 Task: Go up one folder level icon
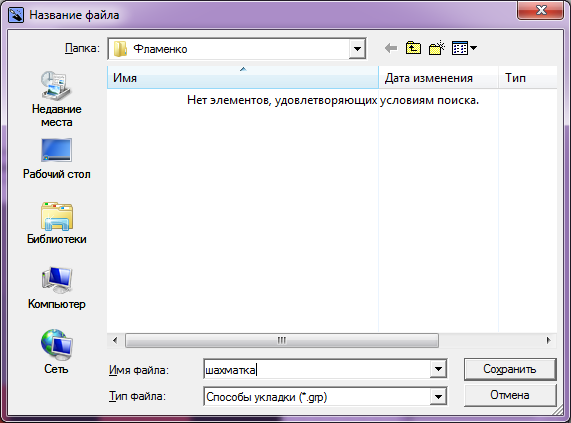tap(413, 48)
